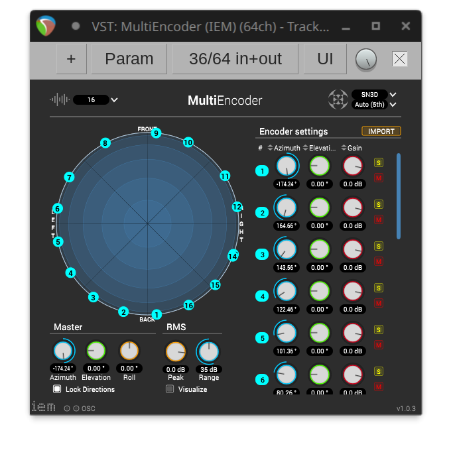This screenshot has height=476, width=451.
Task: Select source marker 2 near BACK
Action: point(123,312)
